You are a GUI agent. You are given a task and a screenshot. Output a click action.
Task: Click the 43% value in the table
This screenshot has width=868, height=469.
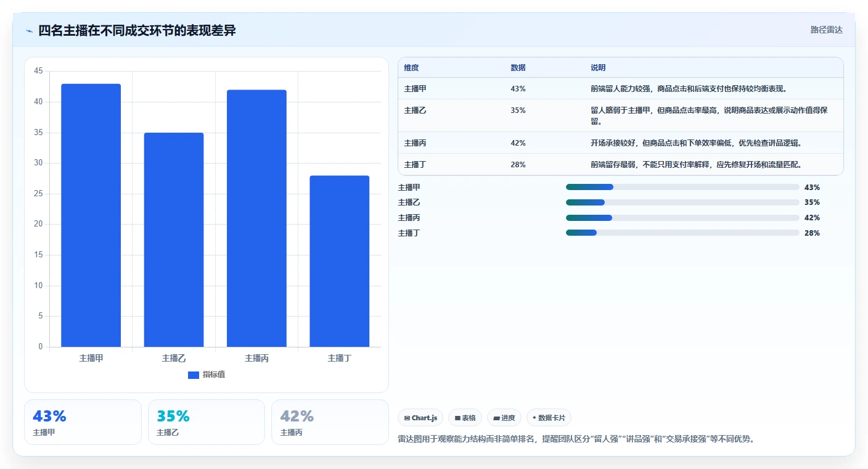click(x=518, y=89)
